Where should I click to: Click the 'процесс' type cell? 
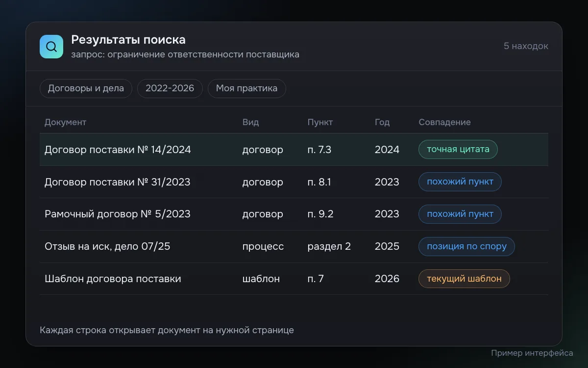[x=263, y=246]
